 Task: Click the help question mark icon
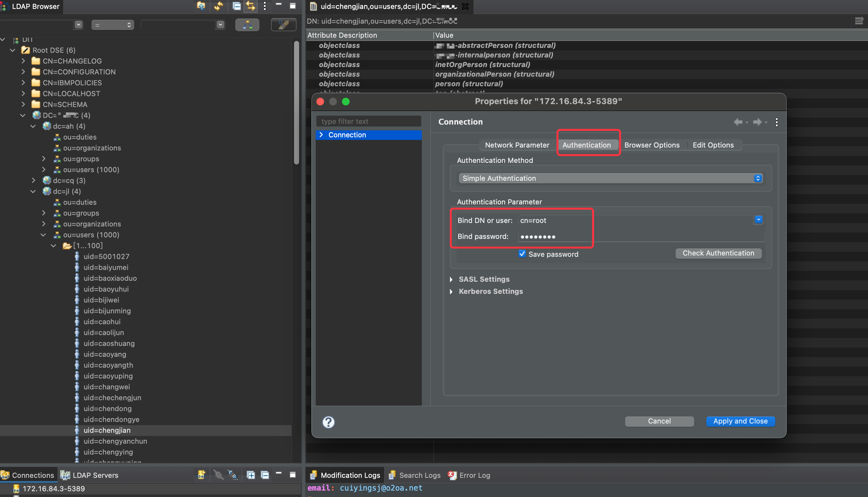coord(328,422)
